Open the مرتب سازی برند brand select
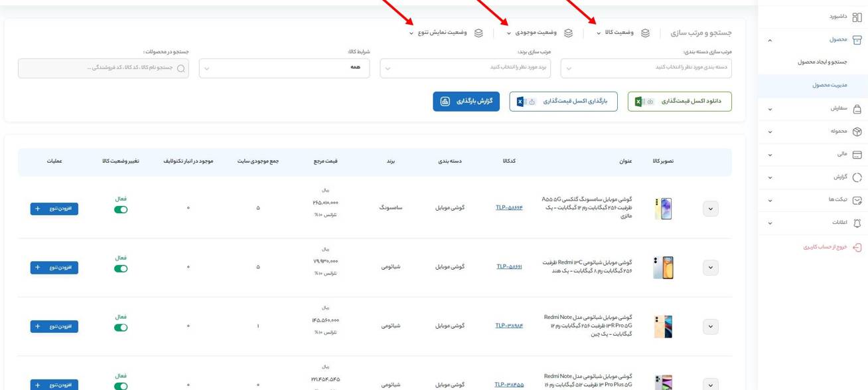Screen dimensions: 868x390 pyautogui.click(x=466, y=68)
